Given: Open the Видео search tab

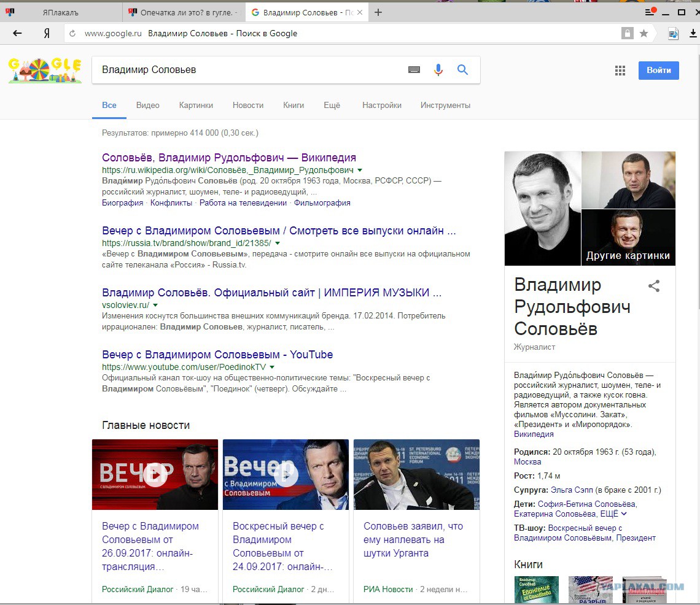Looking at the screenshot, I should [x=148, y=106].
